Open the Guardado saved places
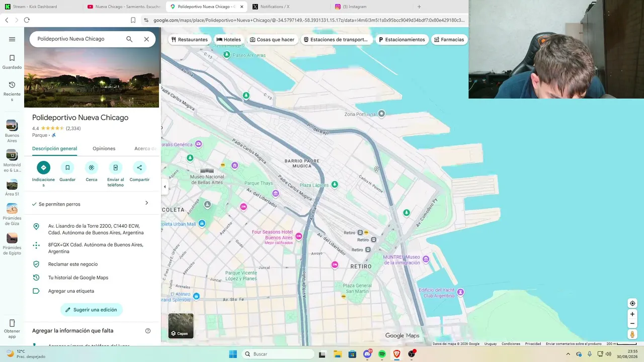The height and width of the screenshot is (362, 644). (x=12, y=62)
